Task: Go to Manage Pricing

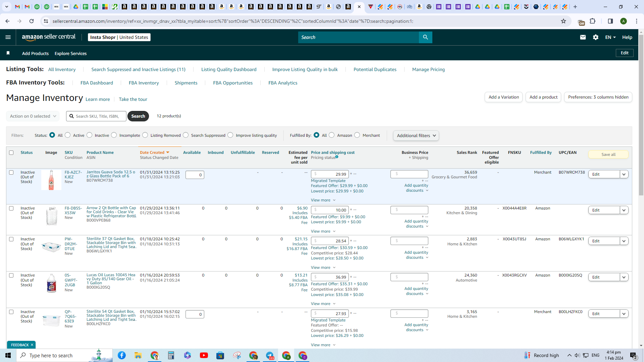Action: pos(428,69)
